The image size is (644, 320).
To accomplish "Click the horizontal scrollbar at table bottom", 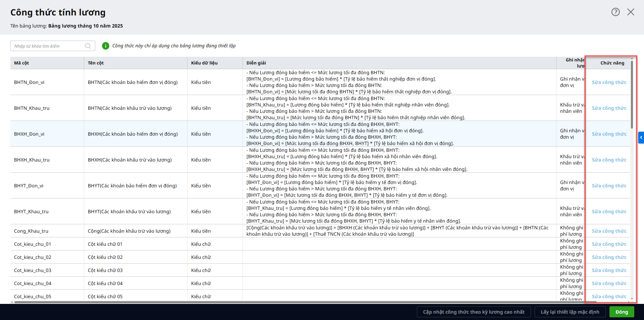I will (x=302, y=302).
